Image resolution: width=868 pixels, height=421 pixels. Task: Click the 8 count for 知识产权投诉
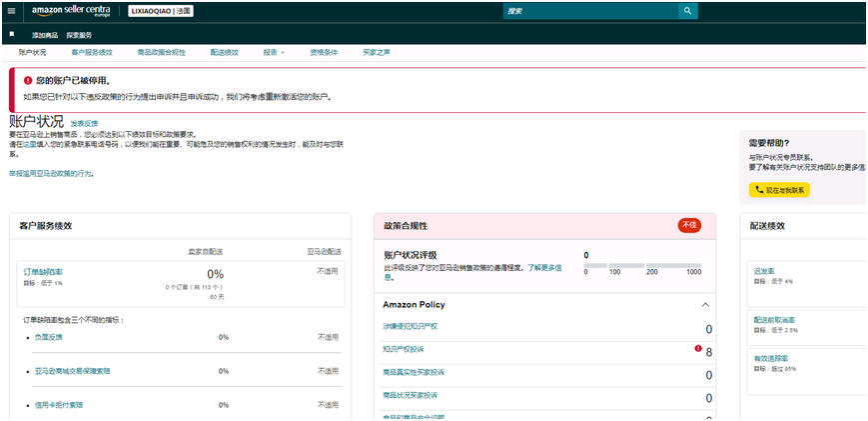(x=708, y=352)
